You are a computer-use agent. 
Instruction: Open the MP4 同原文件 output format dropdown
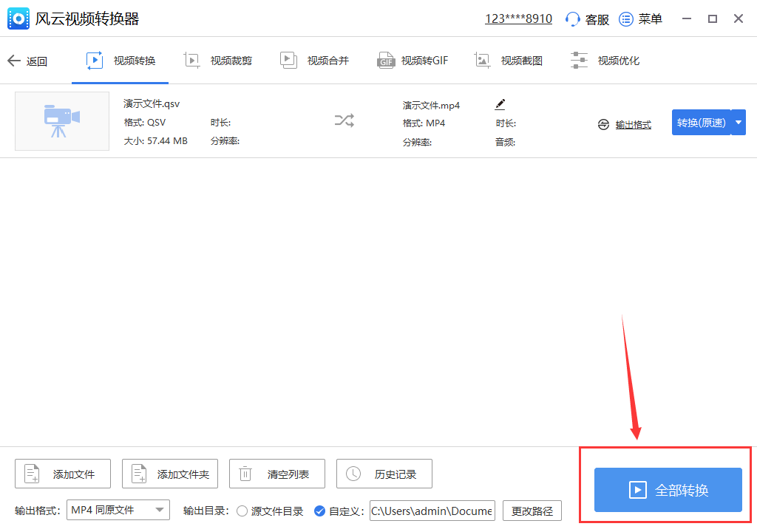[x=118, y=510]
